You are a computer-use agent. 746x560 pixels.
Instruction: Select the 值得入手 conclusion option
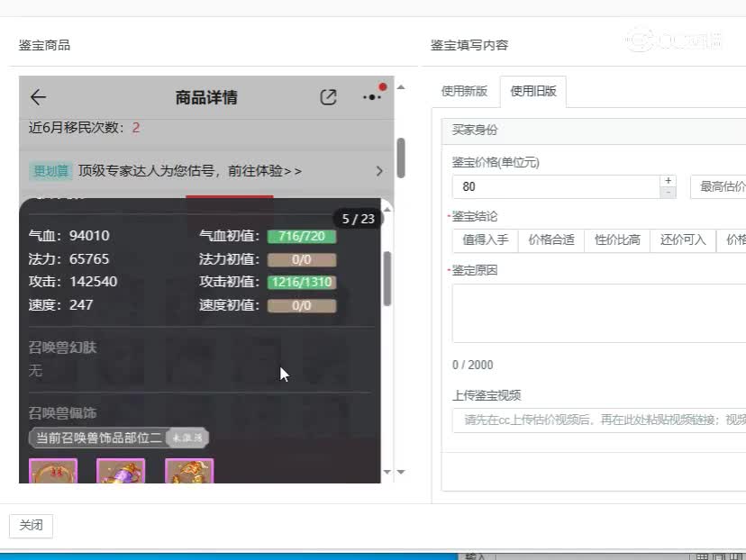point(486,240)
